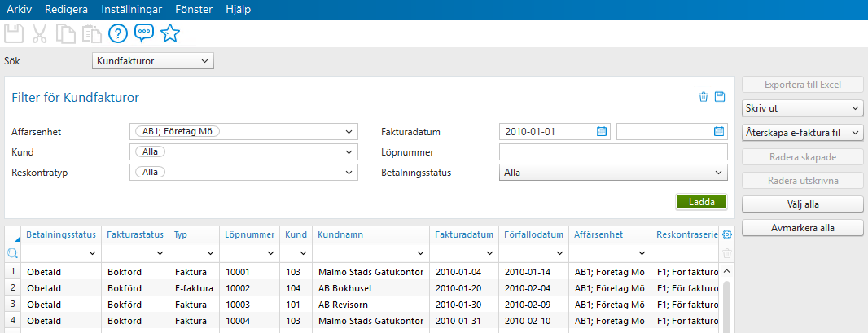Open help with the question mark icon

[118, 33]
